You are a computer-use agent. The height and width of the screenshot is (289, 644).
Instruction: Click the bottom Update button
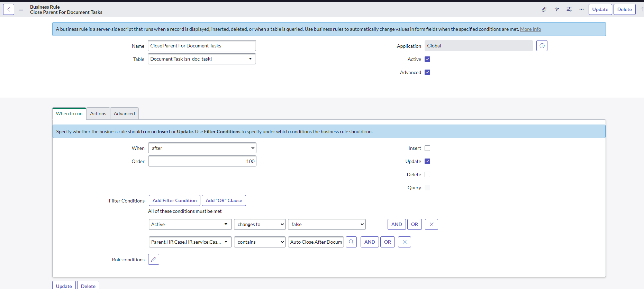64,286
